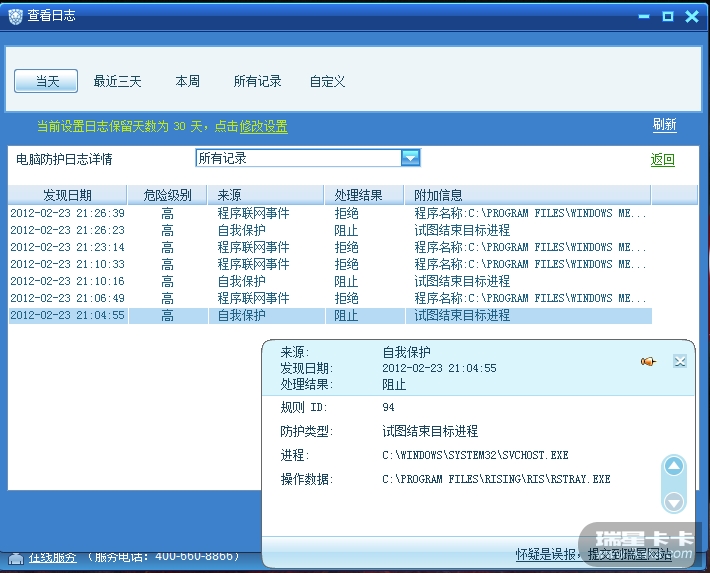This screenshot has height=573, width=710.
Task: Click the 程序名称 path in 21:06:49 row
Action: pos(530,298)
